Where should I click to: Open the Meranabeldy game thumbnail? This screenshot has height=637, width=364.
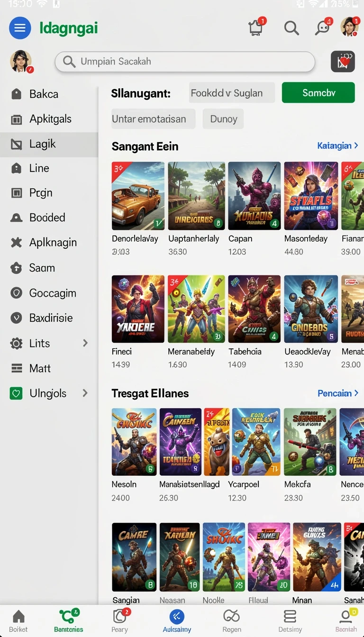point(196,309)
